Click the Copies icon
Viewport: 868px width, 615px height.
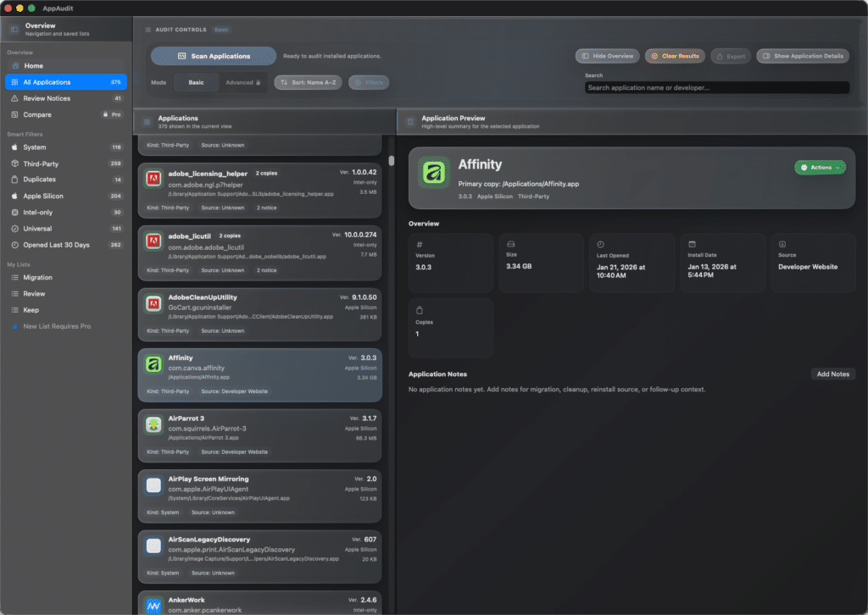pos(420,310)
